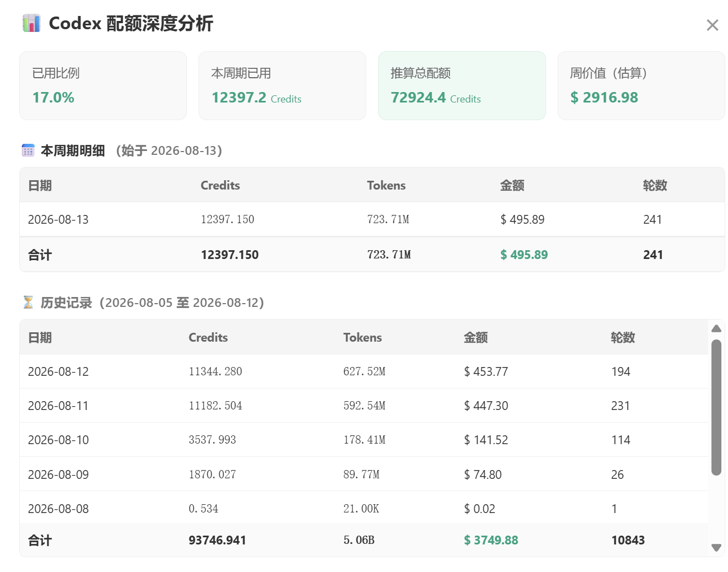Click the 金额 header in the current period table
Screen dimensions: 728x572
pos(512,186)
